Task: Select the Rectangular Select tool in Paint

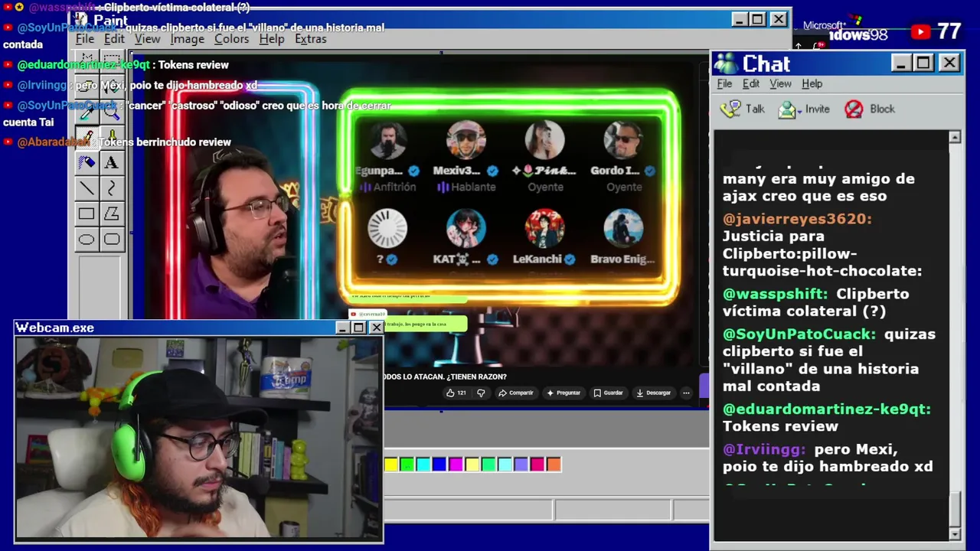Action: tap(112, 61)
